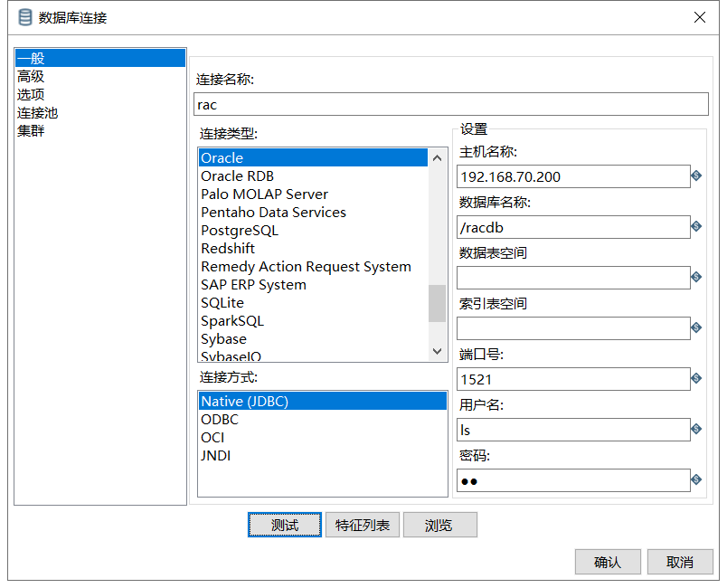Image resolution: width=727 pixels, height=588 pixels.
Task: Choose ODBC access method
Action: click(323, 419)
